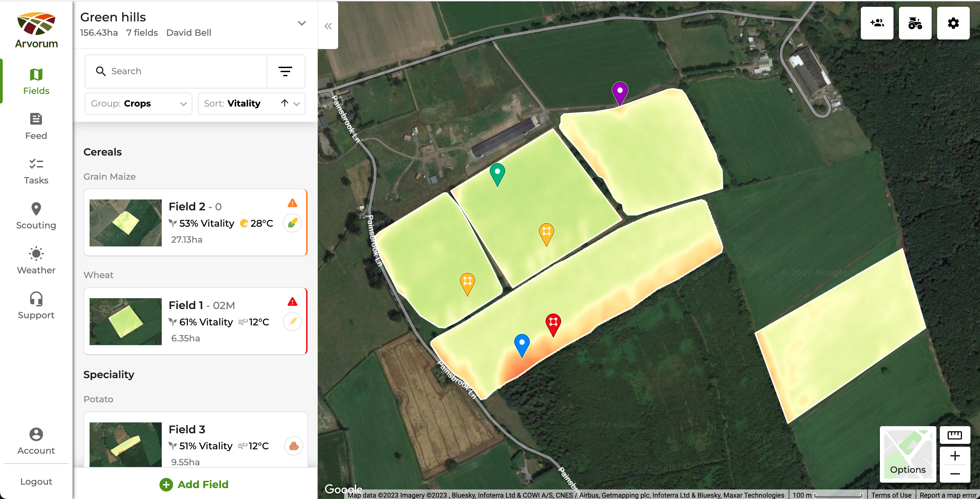The width and height of the screenshot is (980, 499).
Task: Click the Add Field button
Action: 194,484
